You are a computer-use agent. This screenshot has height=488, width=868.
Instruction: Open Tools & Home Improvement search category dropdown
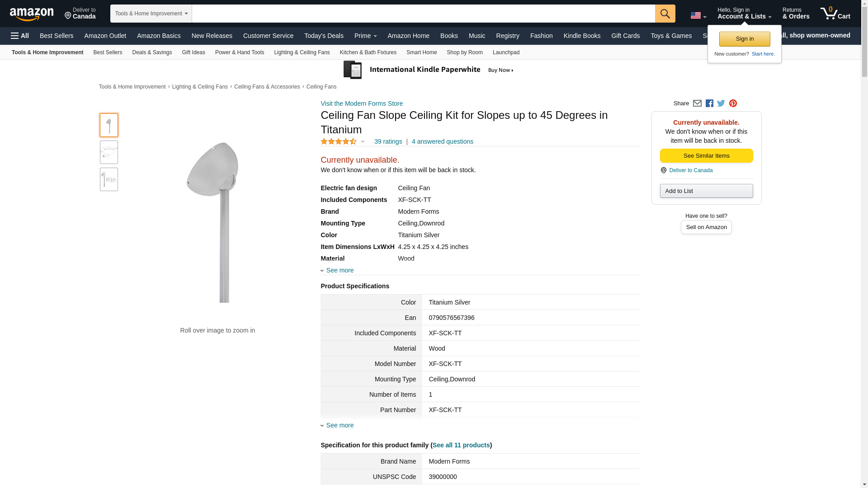coord(151,14)
